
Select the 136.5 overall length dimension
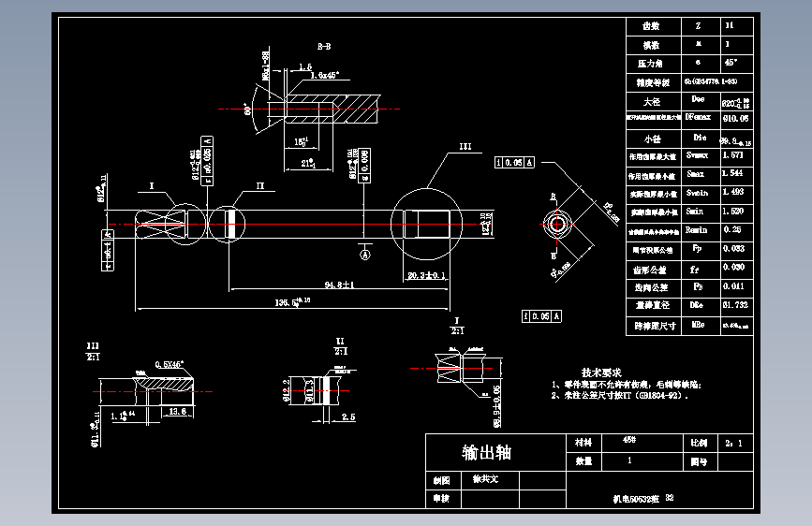tap(292, 301)
